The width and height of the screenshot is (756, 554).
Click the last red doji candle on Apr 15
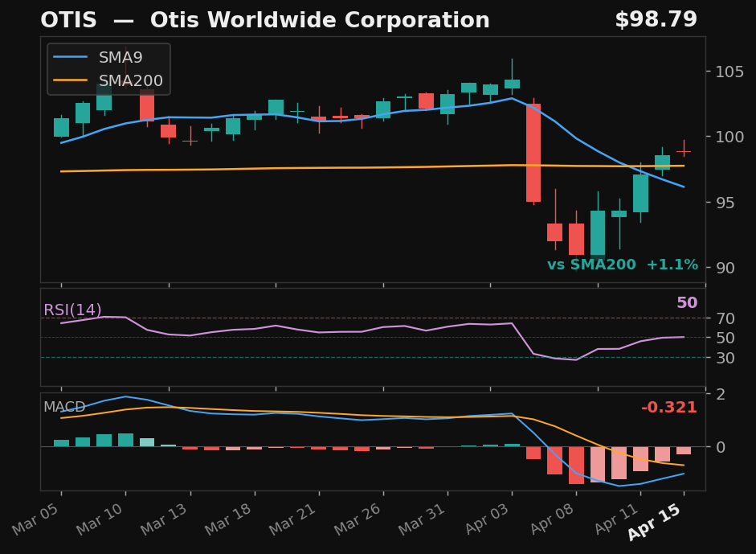pos(684,151)
